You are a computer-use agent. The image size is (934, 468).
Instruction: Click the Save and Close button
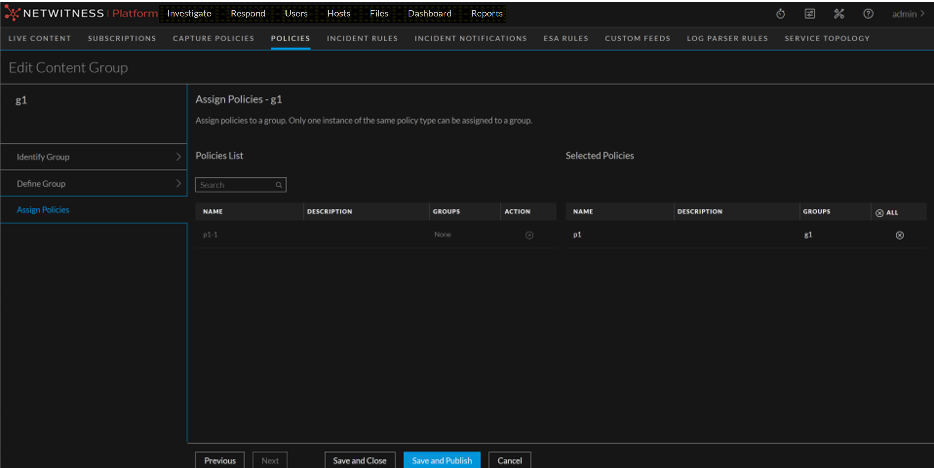(x=359, y=460)
